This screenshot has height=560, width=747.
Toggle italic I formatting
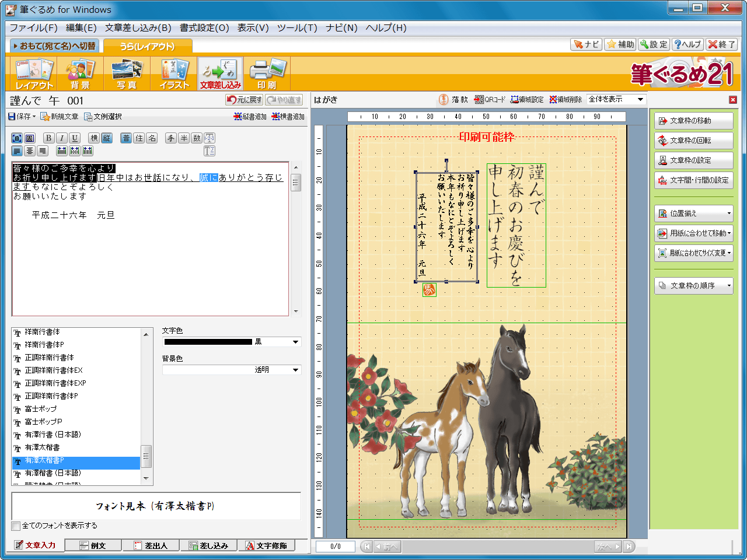pyautogui.click(x=62, y=138)
